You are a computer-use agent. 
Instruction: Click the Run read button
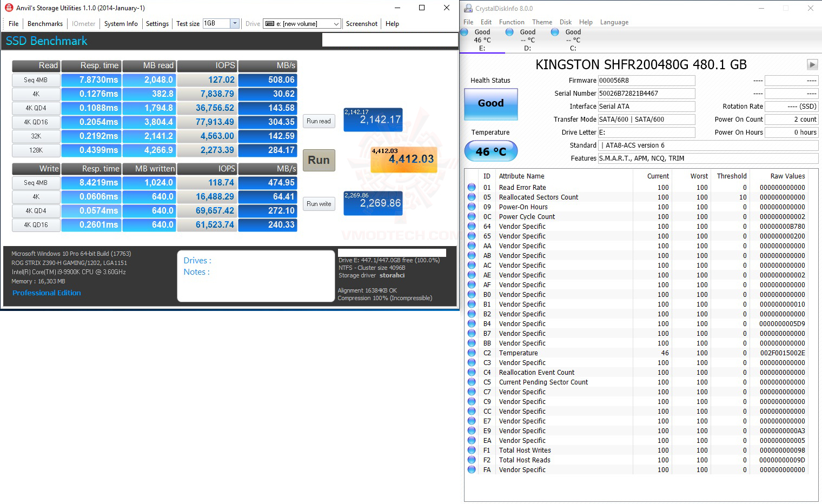(319, 121)
